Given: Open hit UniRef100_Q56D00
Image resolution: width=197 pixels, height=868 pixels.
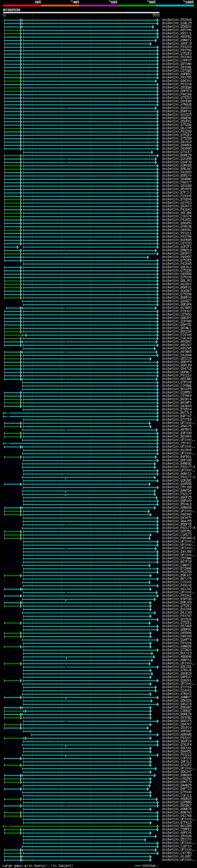Looking at the screenshot, I should click(177, 26).
